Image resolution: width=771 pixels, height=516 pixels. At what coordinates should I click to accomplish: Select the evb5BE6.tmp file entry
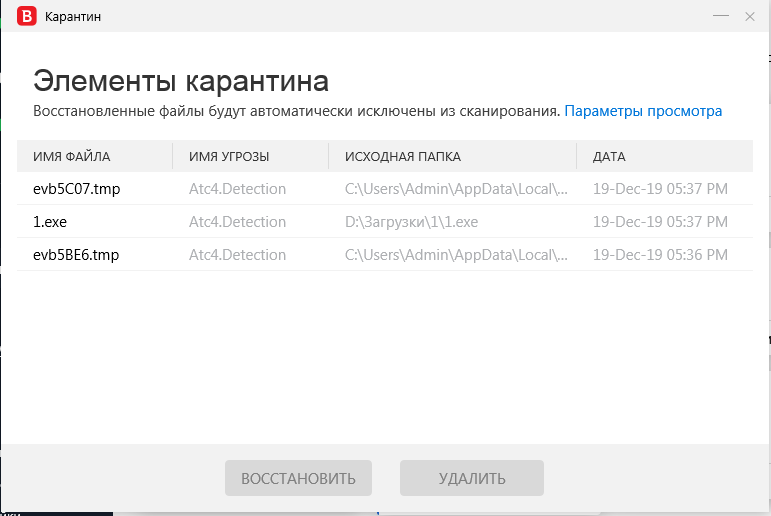[x=76, y=255]
